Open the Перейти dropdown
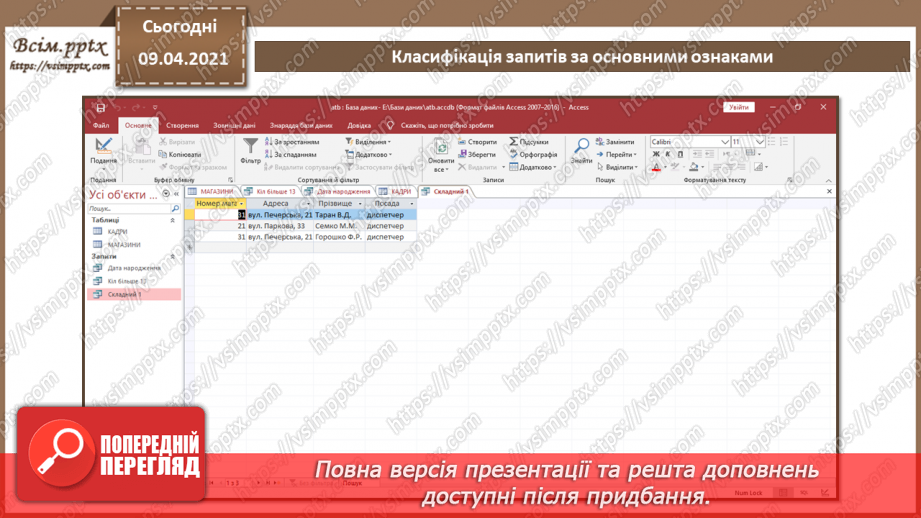Screen dimensions: 921x518 [617, 154]
